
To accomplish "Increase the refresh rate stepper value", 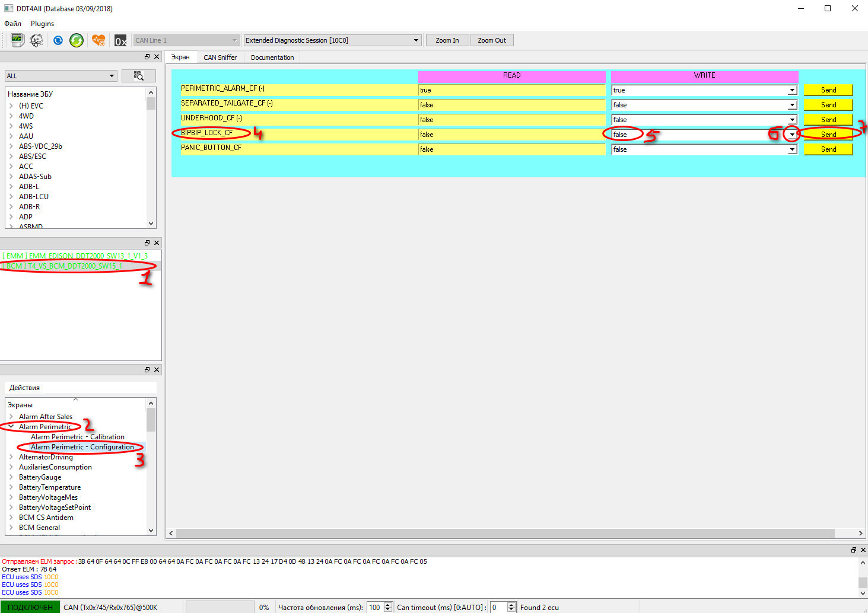I will click(x=388, y=605).
